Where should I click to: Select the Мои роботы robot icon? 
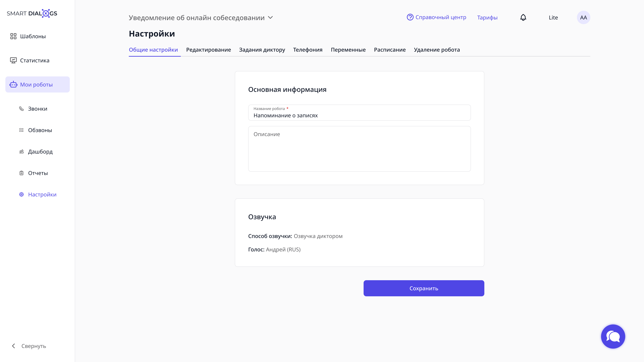[13, 84]
